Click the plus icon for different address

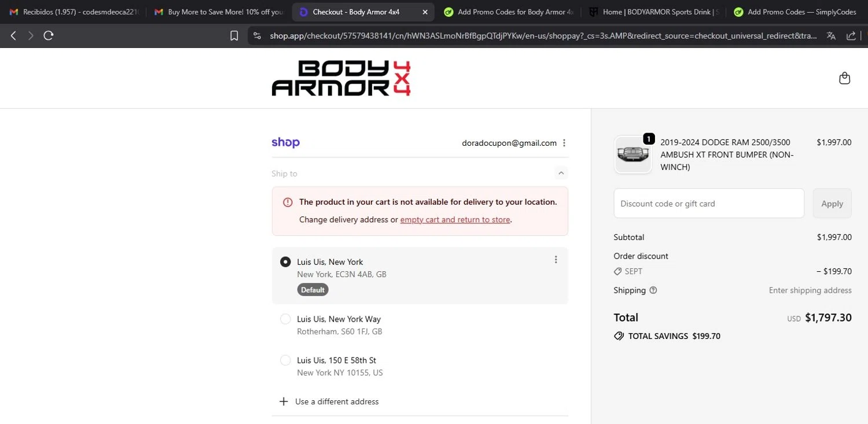coord(284,401)
